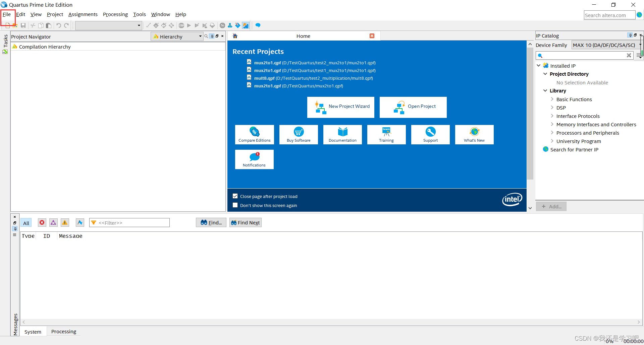Screen dimensions: 644x345
Task: Open the What's New tile
Action: pos(474,135)
